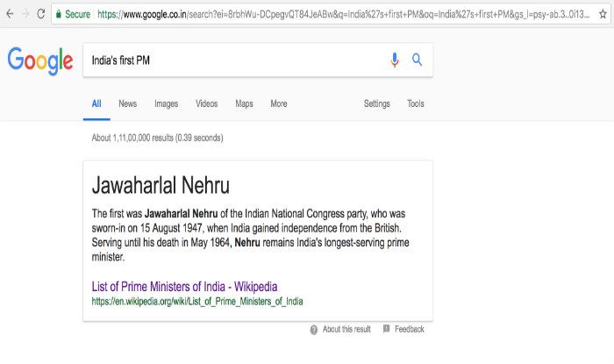
Task: Switch to the Images tab
Action: [166, 103]
